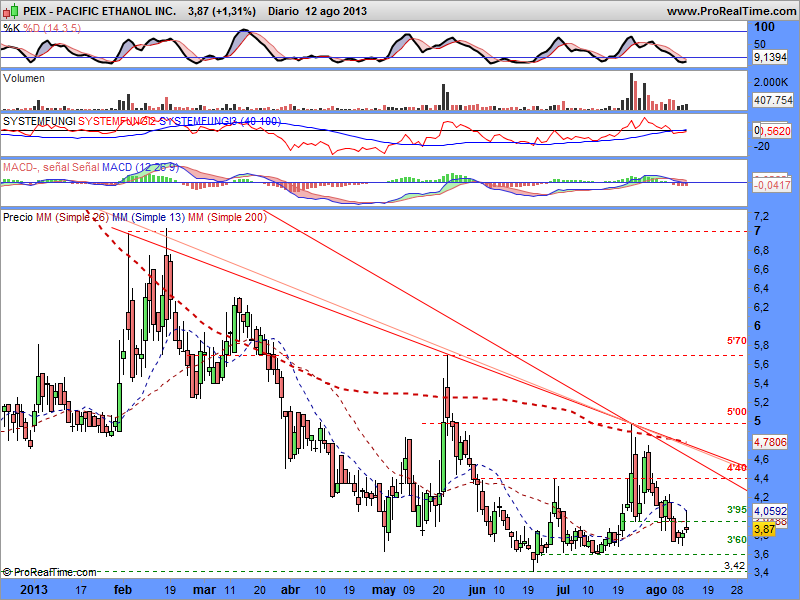Click the ago month label
Image resolution: width=800 pixels, height=600 pixels.
(657, 590)
